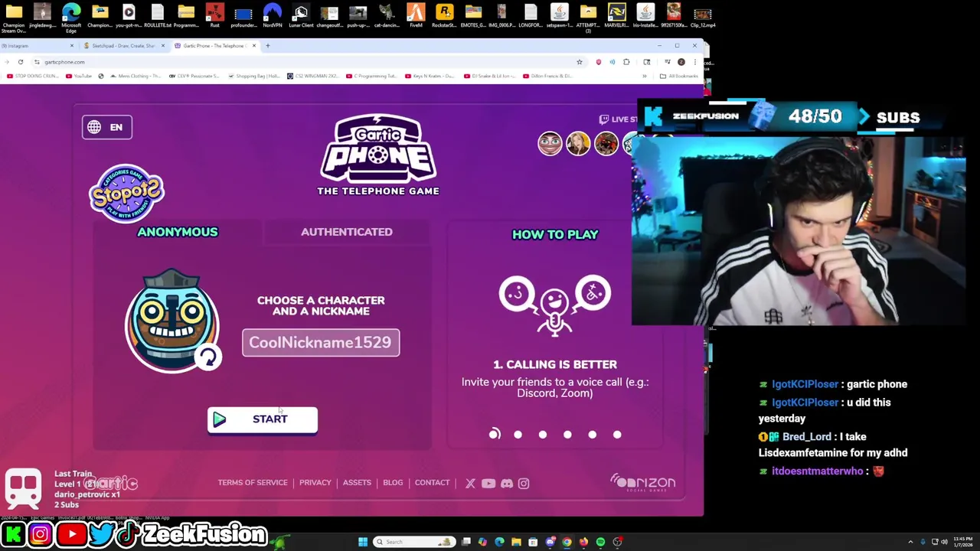Image resolution: width=980 pixels, height=551 pixels.
Task: Click the first live streamer avatar
Action: point(550,144)
